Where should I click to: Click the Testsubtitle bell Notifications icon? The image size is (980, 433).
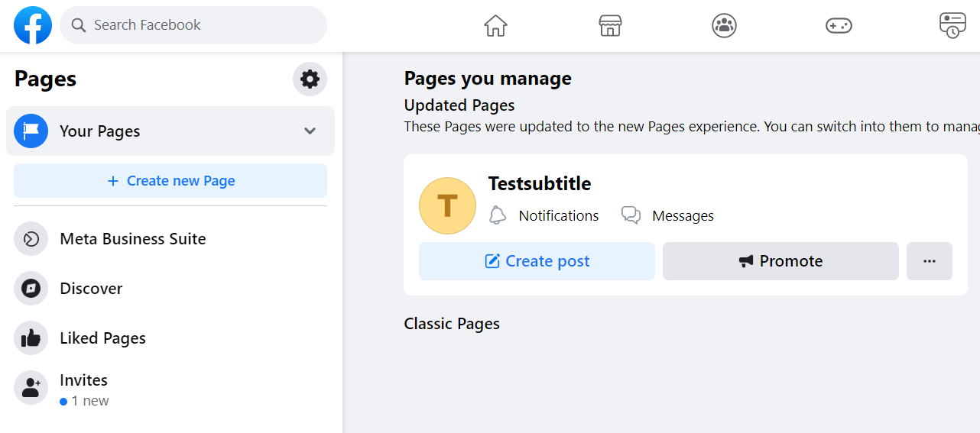pyautogui.click(x=498, y=215)
